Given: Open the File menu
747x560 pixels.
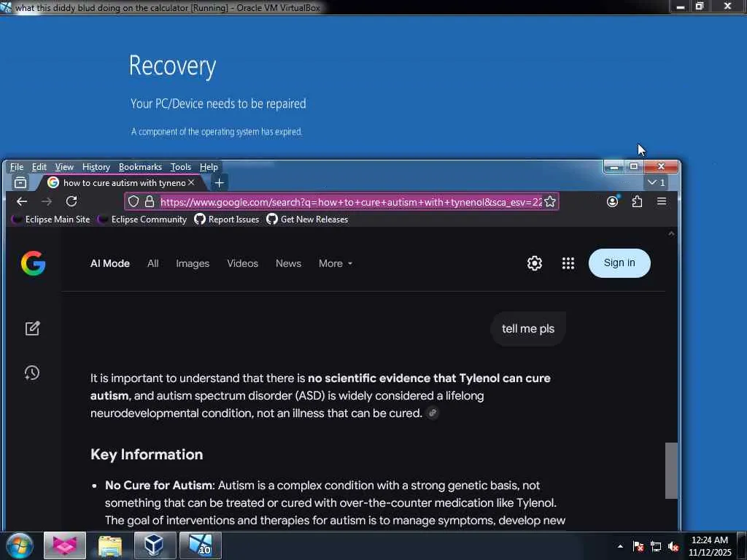Looking at the screenshot, I should (x=16, y=167).
